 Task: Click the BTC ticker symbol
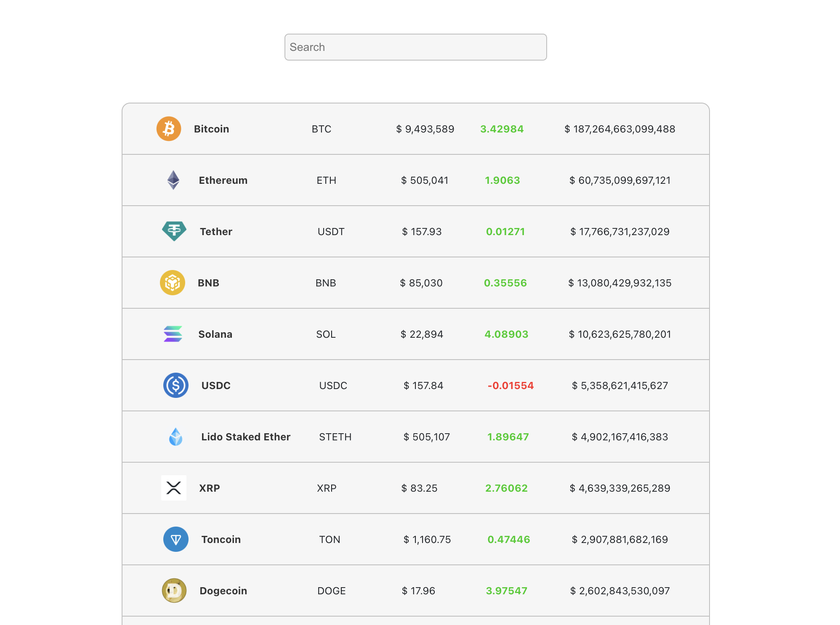[322, 129]
